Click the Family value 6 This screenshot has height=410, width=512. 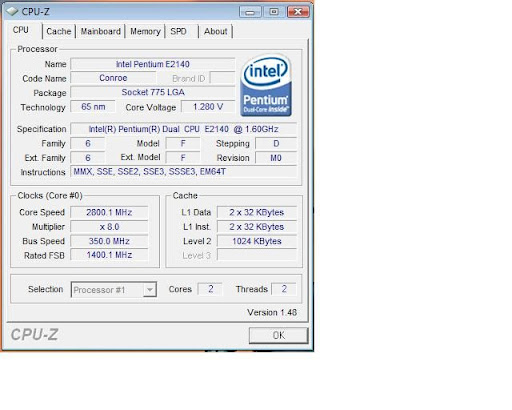[88, 144]
